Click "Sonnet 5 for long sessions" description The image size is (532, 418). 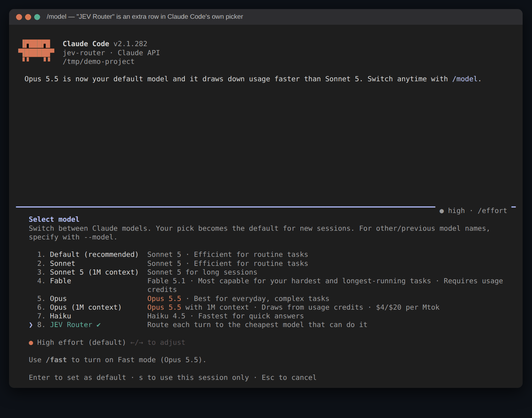[x=202, y=272]
